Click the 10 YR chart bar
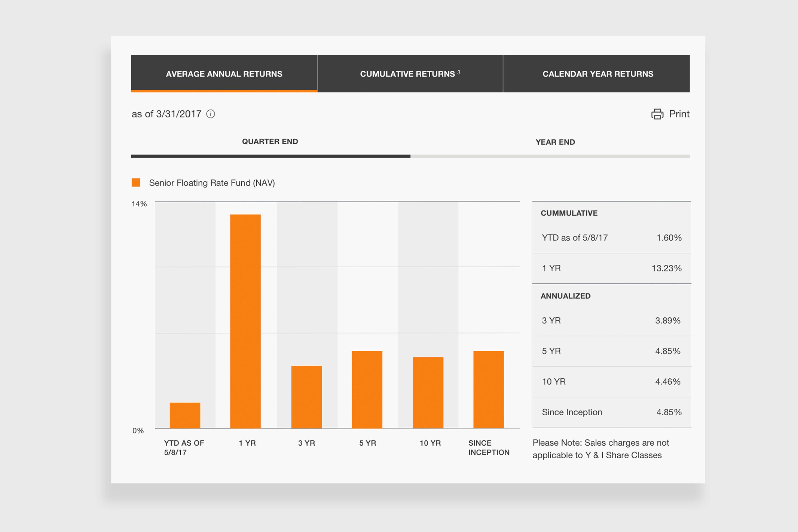The image size is (798, 532). coord(428,392)
